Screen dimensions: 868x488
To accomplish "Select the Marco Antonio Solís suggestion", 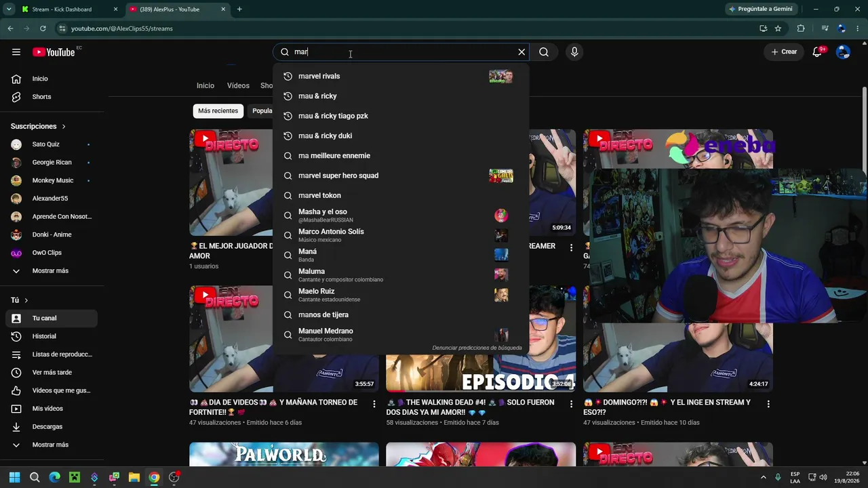I will tap(400, 235).
